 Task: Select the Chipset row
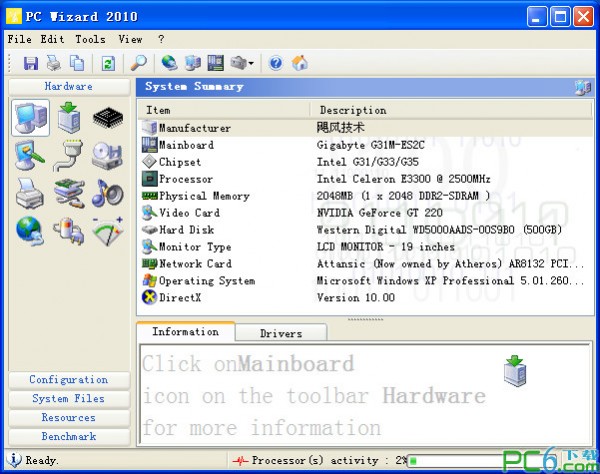click(365, 162)
